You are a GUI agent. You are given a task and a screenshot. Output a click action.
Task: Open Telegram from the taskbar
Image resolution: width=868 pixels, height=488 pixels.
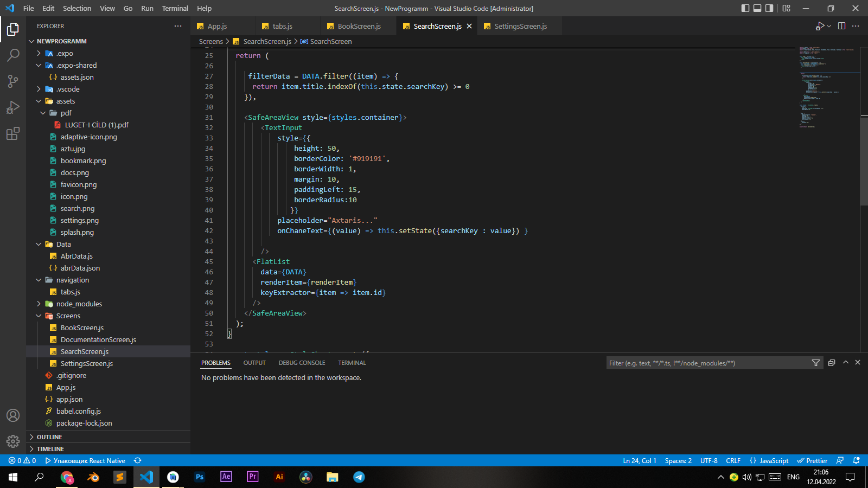point(359,477)
